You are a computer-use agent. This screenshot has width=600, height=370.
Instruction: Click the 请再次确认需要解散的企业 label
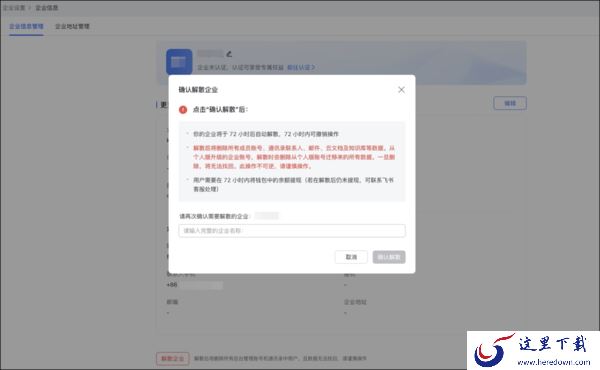(x=214, y=216)
